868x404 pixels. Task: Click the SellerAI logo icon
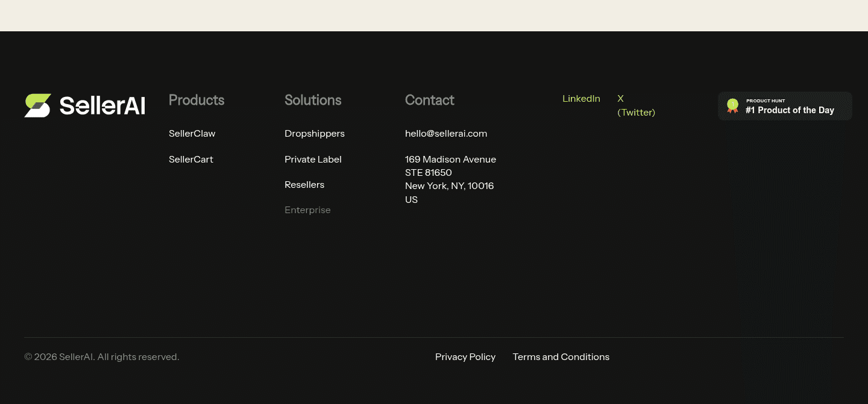(37, 105)
